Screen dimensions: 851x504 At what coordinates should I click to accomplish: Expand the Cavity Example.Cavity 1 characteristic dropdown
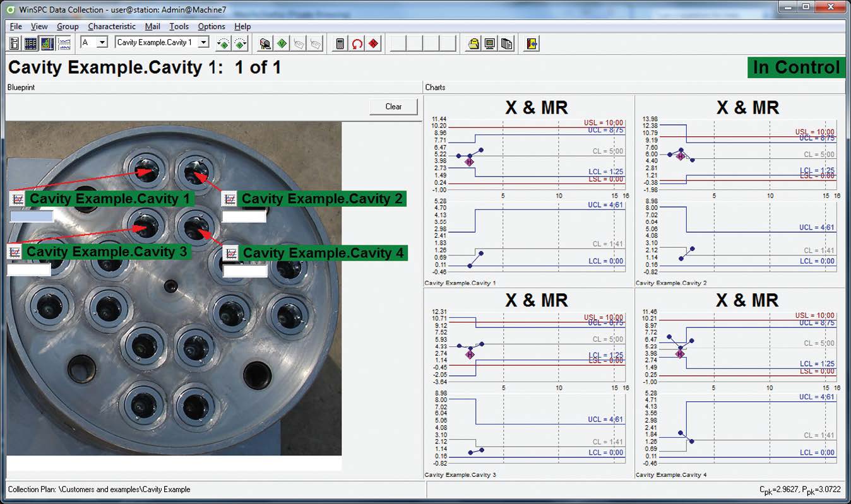[203, 42]
